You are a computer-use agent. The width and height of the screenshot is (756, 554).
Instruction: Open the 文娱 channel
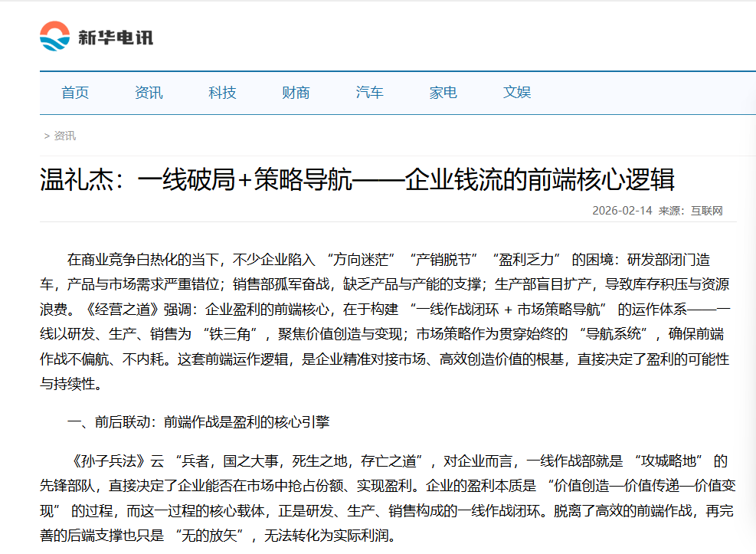[516, 92]
